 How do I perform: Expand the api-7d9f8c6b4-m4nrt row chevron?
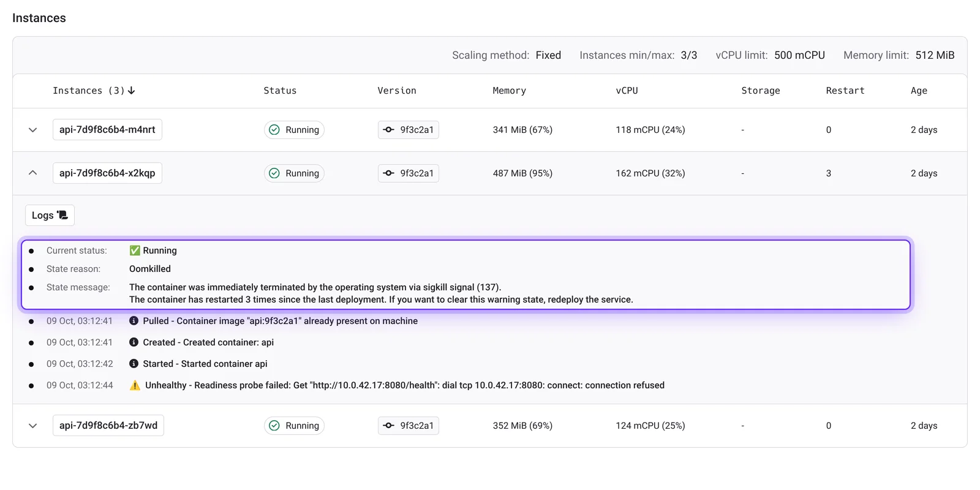[33, 130]
